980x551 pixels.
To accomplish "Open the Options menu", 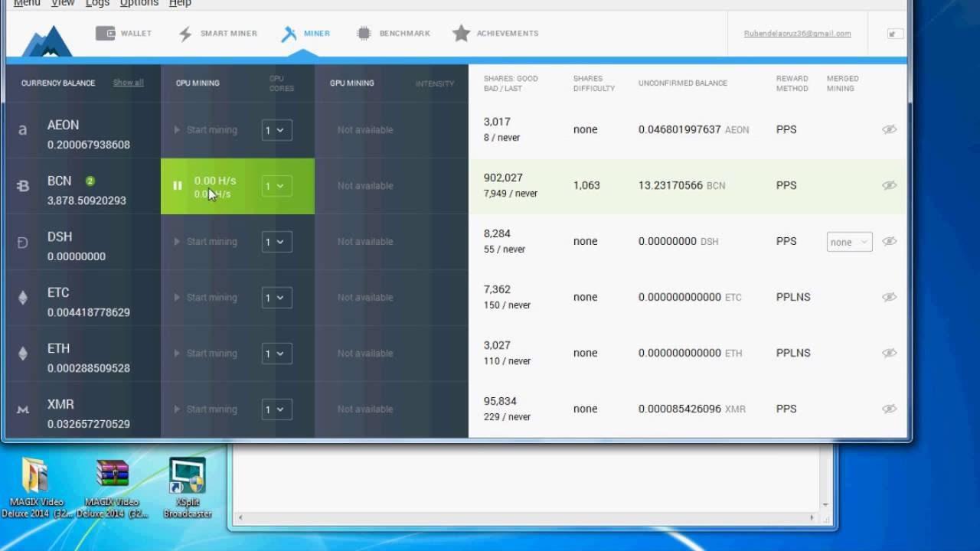I will [x=139, y=3].
